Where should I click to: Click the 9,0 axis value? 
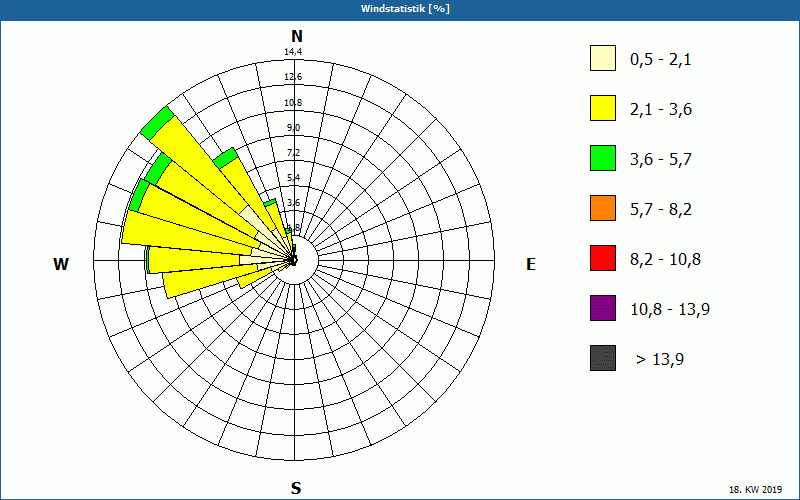click(293, 128)
